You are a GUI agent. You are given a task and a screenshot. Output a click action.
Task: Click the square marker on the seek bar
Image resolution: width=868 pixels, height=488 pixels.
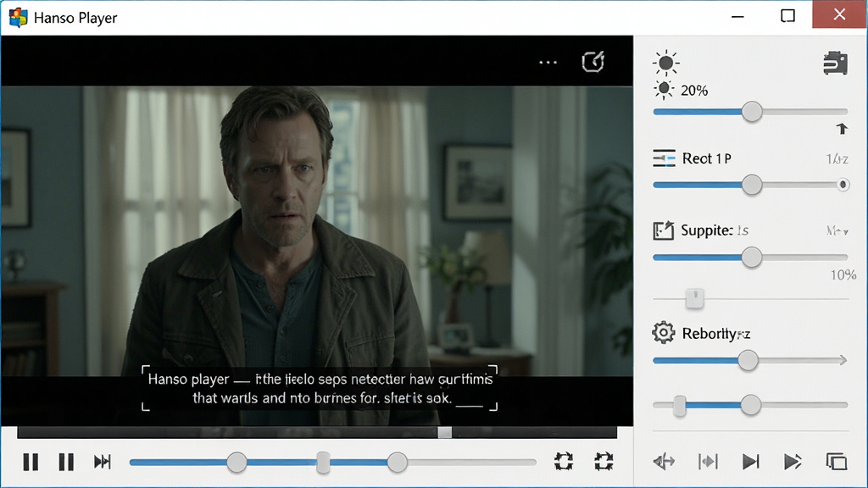323,463
